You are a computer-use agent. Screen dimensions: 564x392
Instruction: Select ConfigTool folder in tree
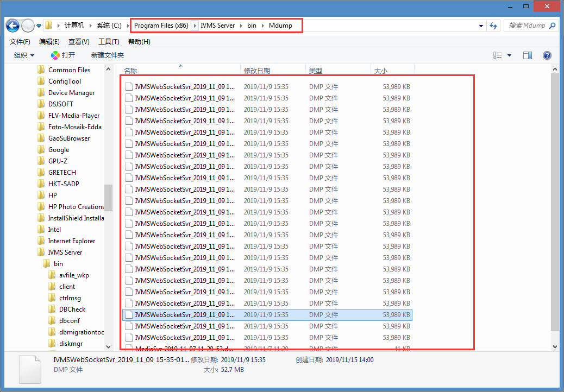65,81
